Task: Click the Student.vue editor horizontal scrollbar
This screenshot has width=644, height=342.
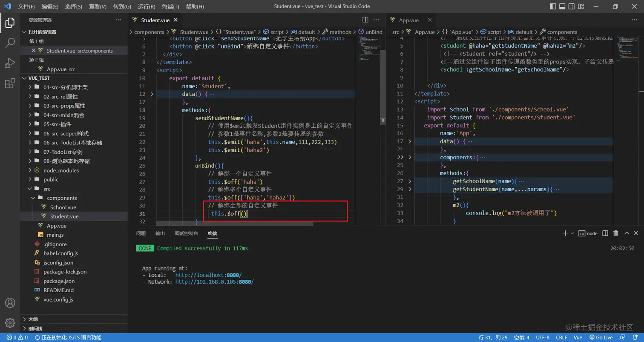Action: tap(234, 224)
